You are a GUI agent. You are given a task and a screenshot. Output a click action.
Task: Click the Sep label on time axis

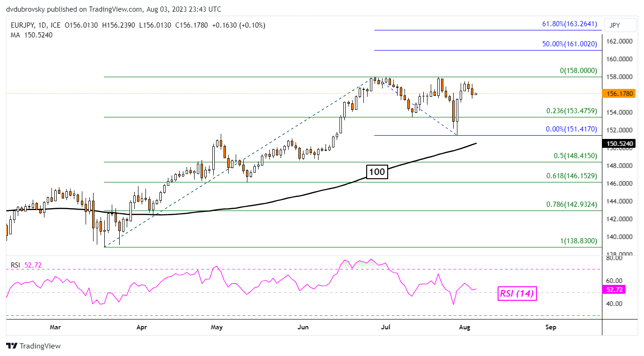point(551,327)
